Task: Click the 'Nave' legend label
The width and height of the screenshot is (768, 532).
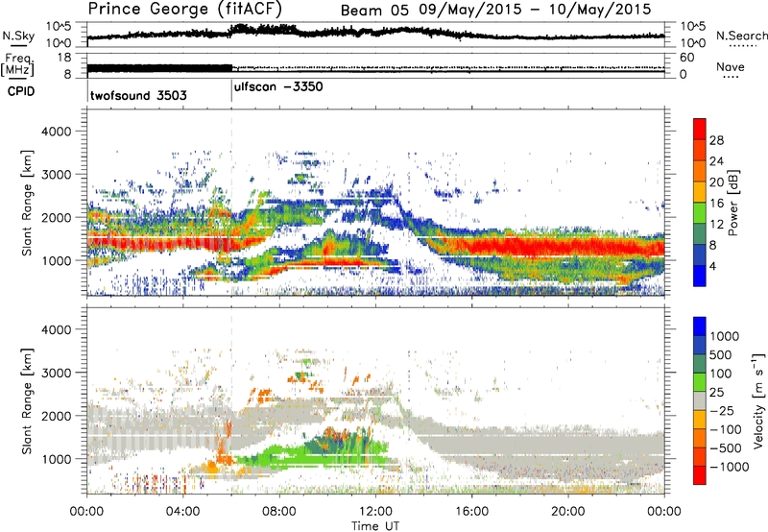Action: tap(731, 67)
